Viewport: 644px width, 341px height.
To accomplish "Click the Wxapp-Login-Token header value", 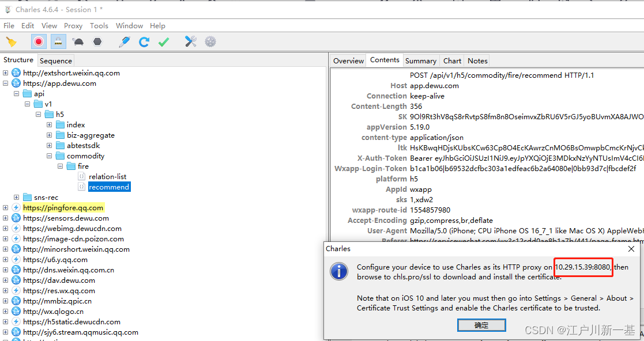I will coord(523,168).
